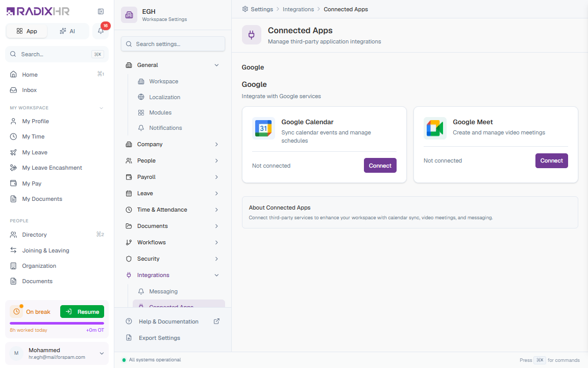Click the Google Calendar logo

coord(263,128)
